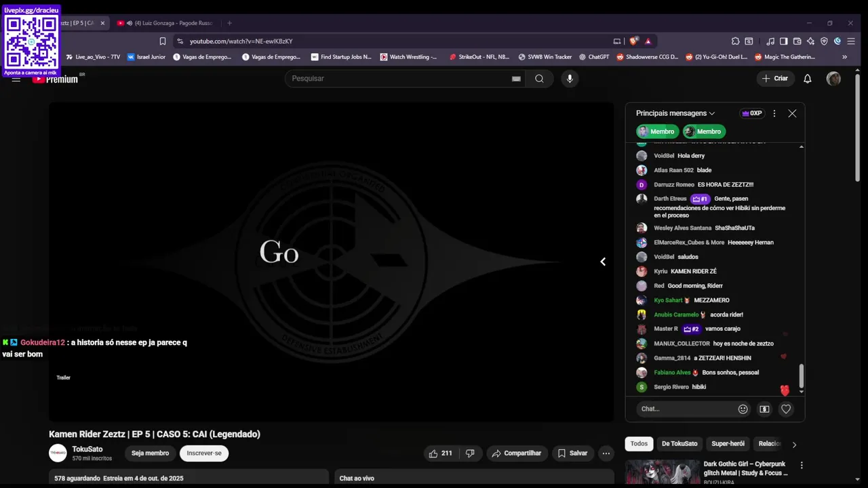868x488 pixels.
Task: Open TokuSato channel avatar
Action: (x=58, y=453)
